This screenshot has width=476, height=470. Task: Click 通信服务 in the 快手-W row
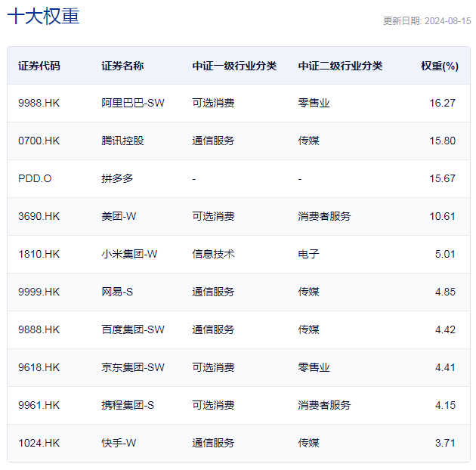tap(213, 444)
